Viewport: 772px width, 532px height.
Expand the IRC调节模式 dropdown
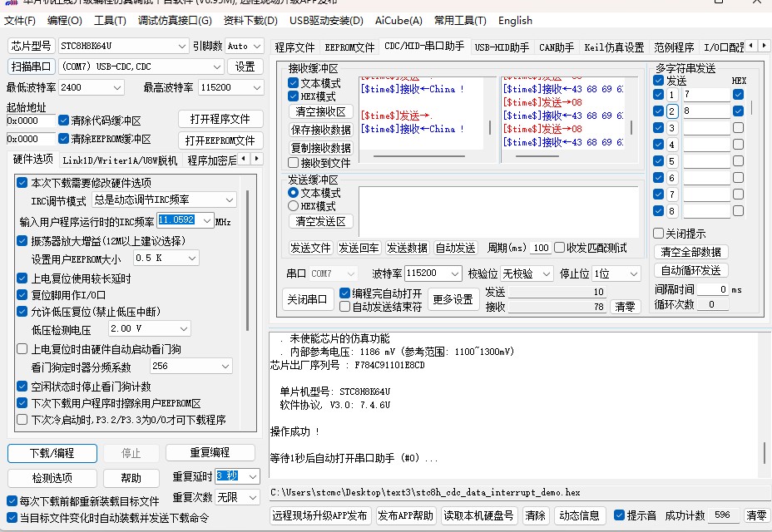coord(230,199)
